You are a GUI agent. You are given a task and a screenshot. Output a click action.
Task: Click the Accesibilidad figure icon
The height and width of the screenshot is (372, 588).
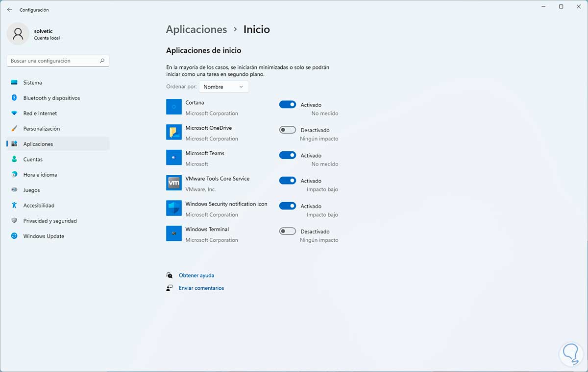tap(14, 205)
